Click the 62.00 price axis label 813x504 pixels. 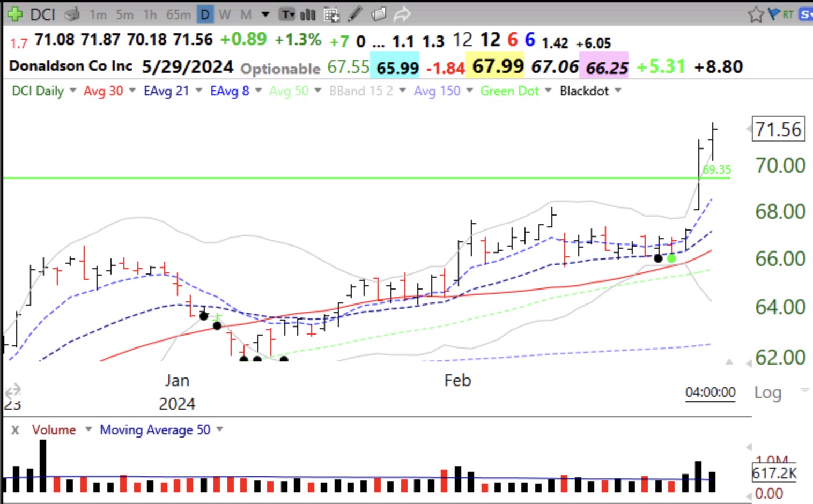780,357
